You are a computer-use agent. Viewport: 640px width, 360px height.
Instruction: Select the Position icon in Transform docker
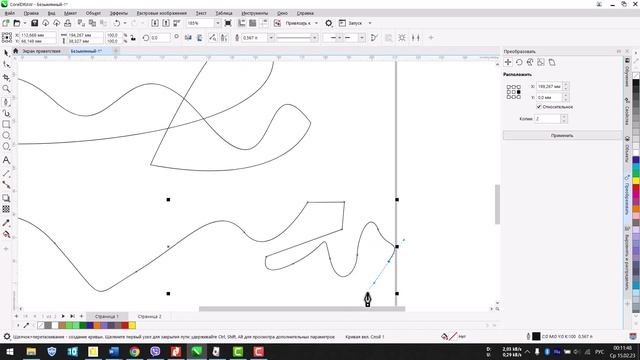coord(508,62)
